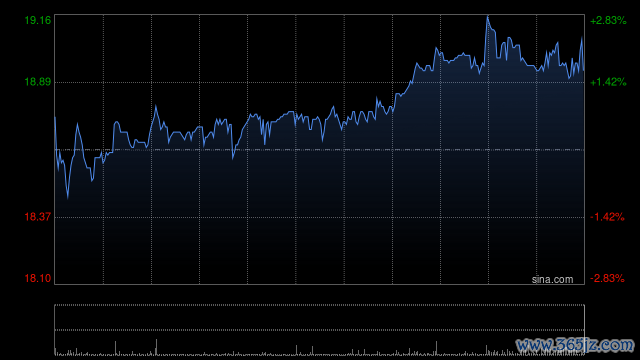This screenshot has width=640, height=360.
Task: Click the -2.83% percentage label
Action: [607, 278]
